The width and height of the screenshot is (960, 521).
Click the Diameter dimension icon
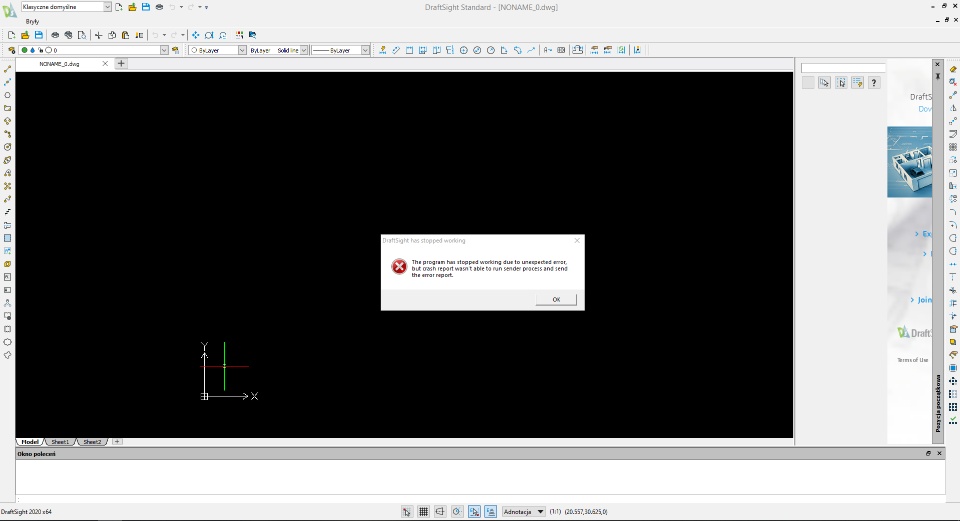point(477,50)
